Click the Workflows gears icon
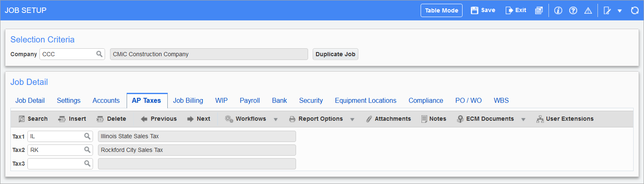The width and height of the screenshot is (644, 184). pos(229,119)
